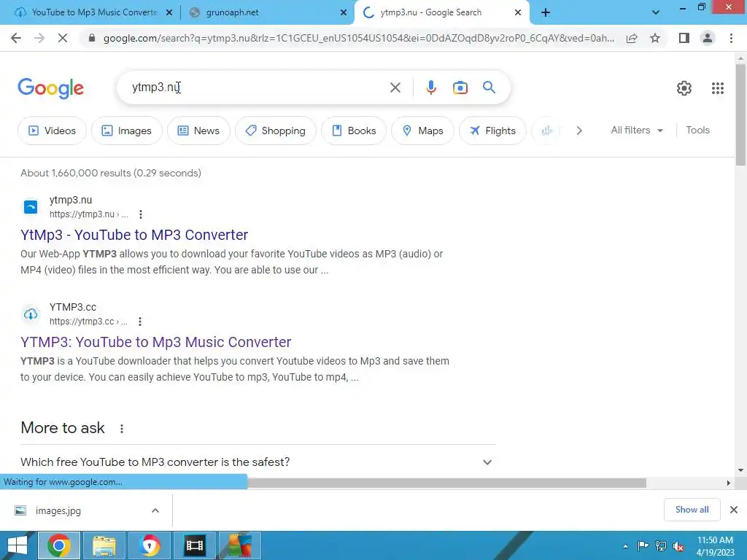Open the search Tools options
The width and height of the screenshot is (747, 560).
pyautogui.click(x=697, y=130)
